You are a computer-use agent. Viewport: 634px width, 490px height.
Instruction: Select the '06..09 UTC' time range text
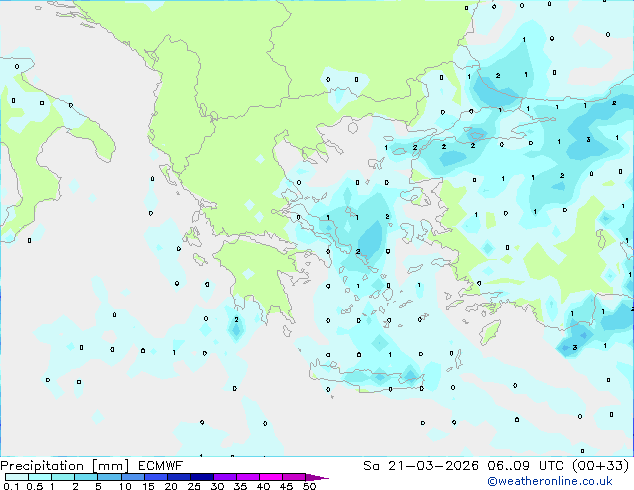tap(526, 466)
